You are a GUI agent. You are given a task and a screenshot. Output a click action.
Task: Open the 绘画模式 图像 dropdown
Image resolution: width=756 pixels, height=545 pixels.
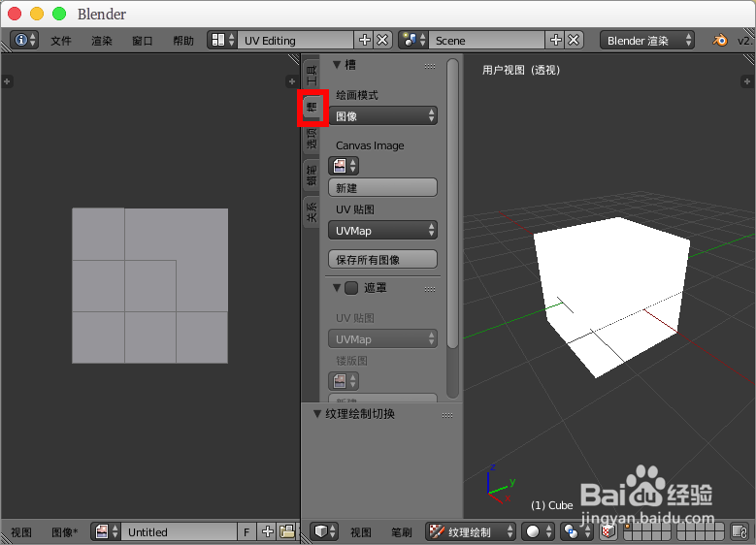pos(382,116)
